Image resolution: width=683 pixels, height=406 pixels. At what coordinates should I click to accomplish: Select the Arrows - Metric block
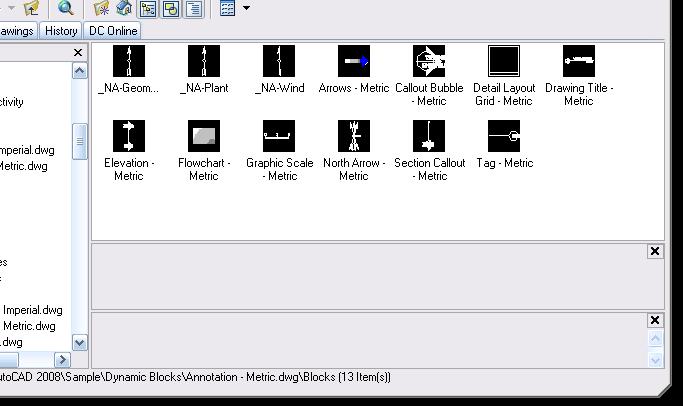354,62
